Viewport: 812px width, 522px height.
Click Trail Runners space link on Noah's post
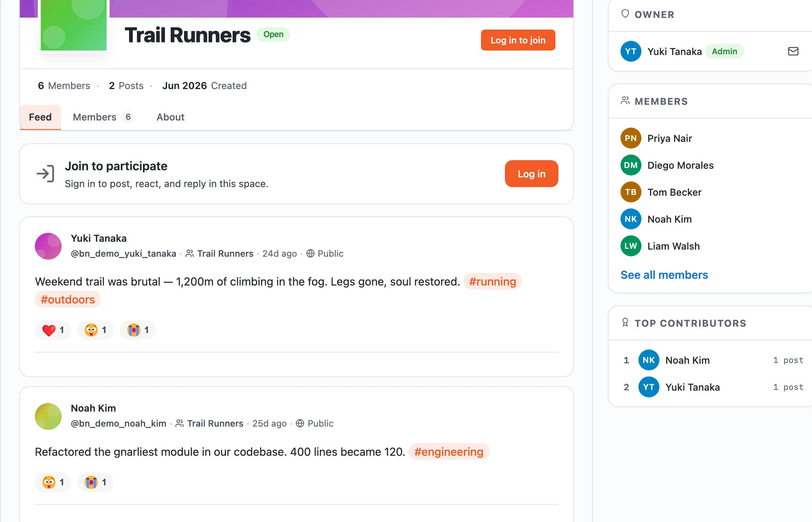(215, 423)
